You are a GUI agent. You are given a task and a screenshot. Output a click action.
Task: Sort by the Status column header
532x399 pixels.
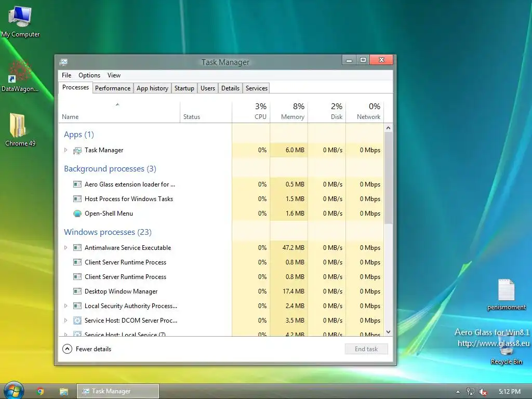point(206,112)
